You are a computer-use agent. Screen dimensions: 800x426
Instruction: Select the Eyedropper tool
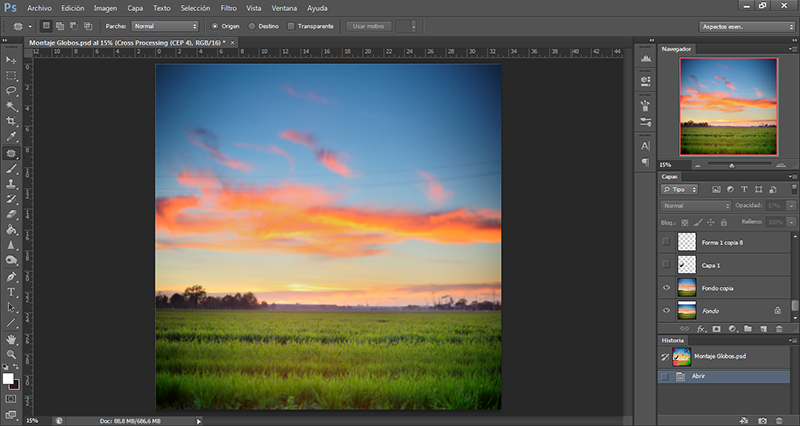coord(11,137)
